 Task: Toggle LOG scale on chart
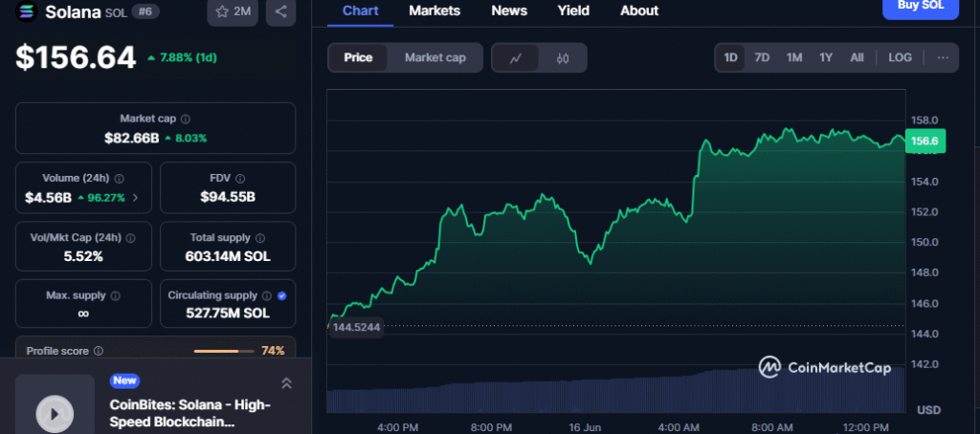click(900, 57)
